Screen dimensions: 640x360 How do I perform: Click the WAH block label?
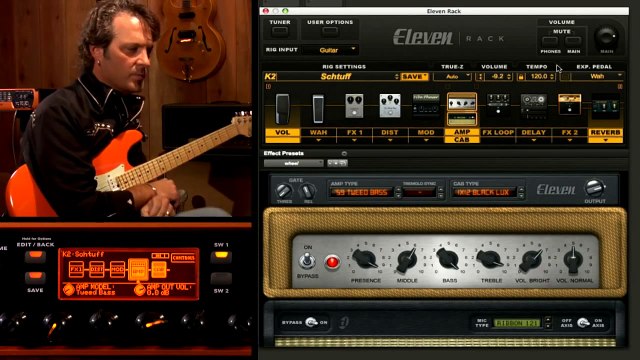pos(318,132)
